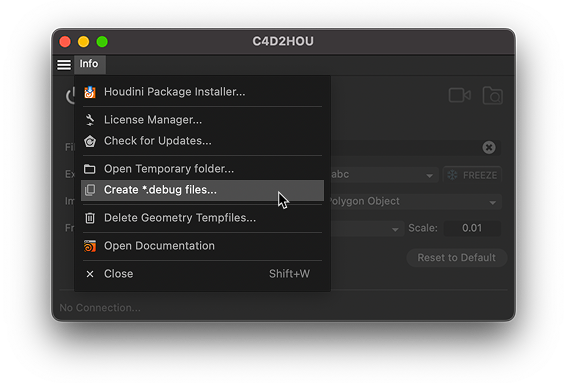Choose Delete Geometry Tempfiles
Screen dimensions: 567x383
tap(202, 218)
